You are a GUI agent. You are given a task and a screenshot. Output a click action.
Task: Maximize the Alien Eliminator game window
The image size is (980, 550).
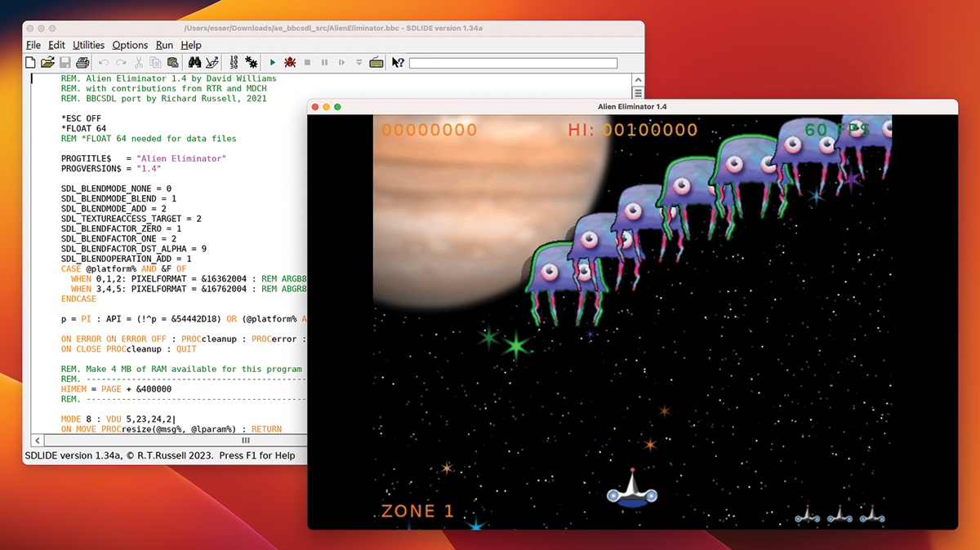(x=336, y=107)
